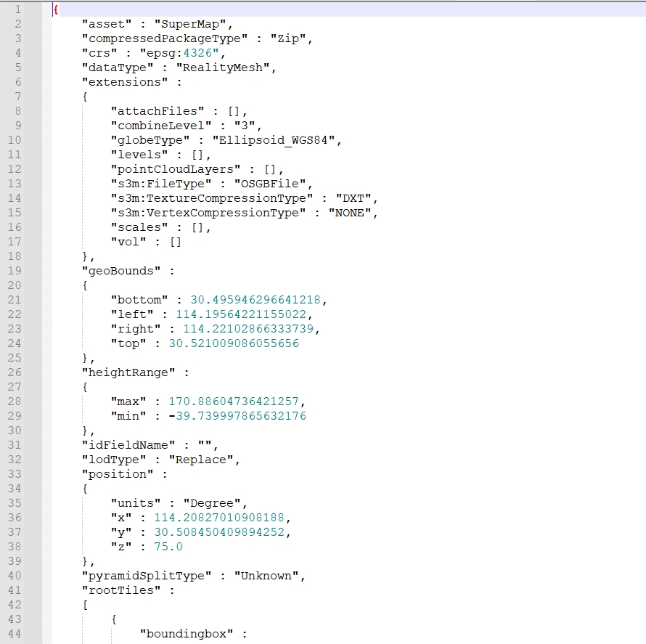646x644 pixels.
Task: Click the "s3m:VertexCompressionType" key
Action: click(208, 212)
